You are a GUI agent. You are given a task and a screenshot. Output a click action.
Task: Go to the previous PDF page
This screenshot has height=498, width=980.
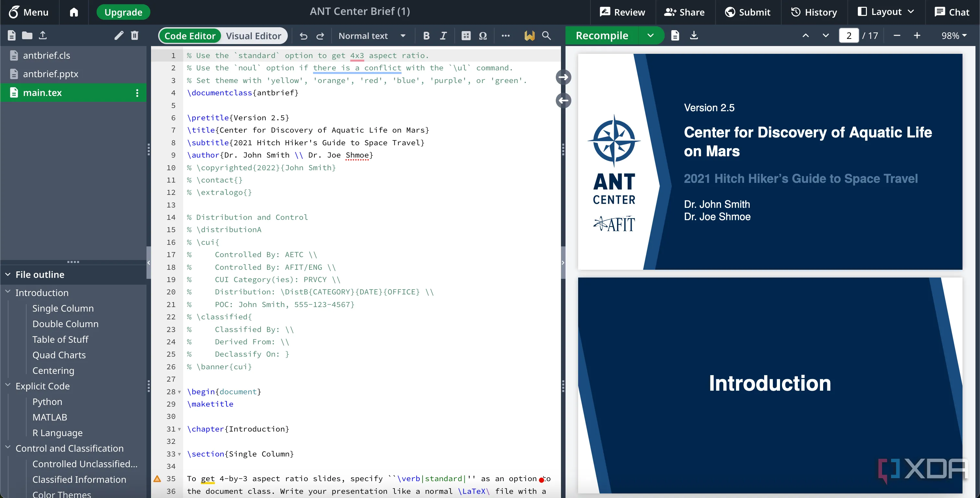click(805, 36)
